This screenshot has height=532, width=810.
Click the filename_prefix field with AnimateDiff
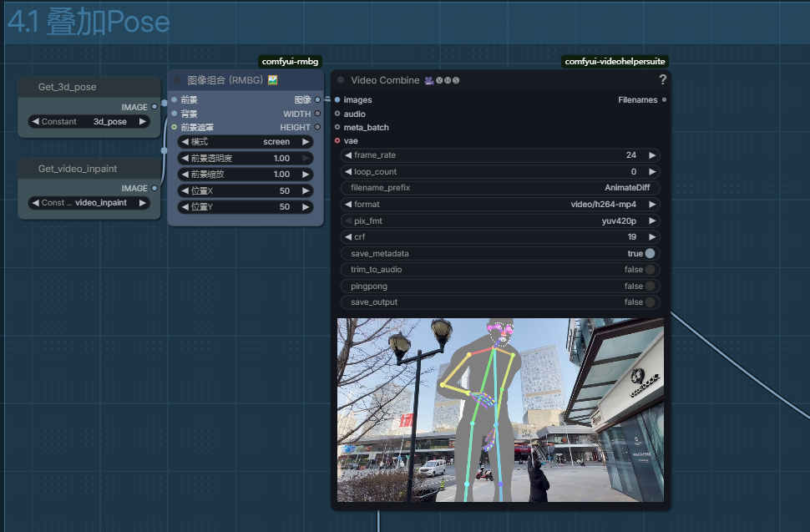click(x=500, y=188)
